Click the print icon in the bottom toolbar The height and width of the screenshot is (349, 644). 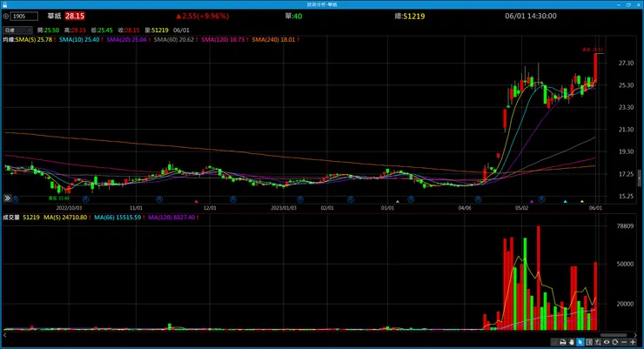coord(563,342)
